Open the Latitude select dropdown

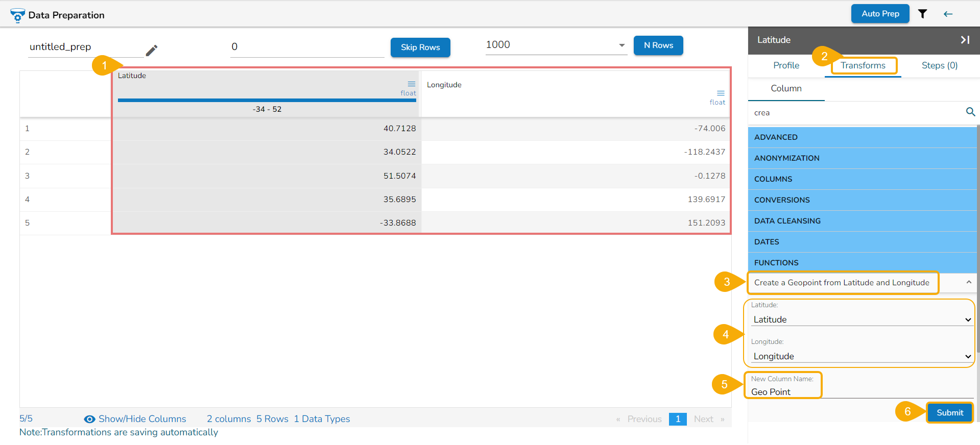862,319
